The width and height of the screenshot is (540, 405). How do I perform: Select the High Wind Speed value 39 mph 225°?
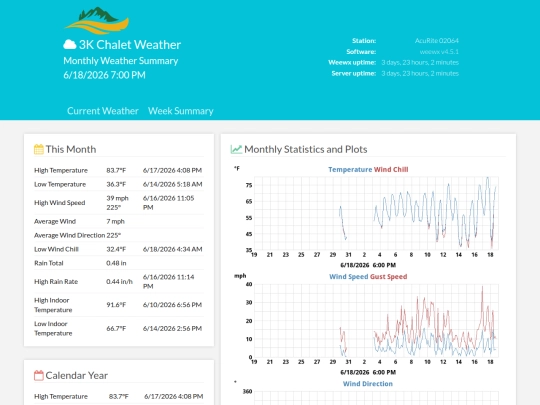(117, 202)
